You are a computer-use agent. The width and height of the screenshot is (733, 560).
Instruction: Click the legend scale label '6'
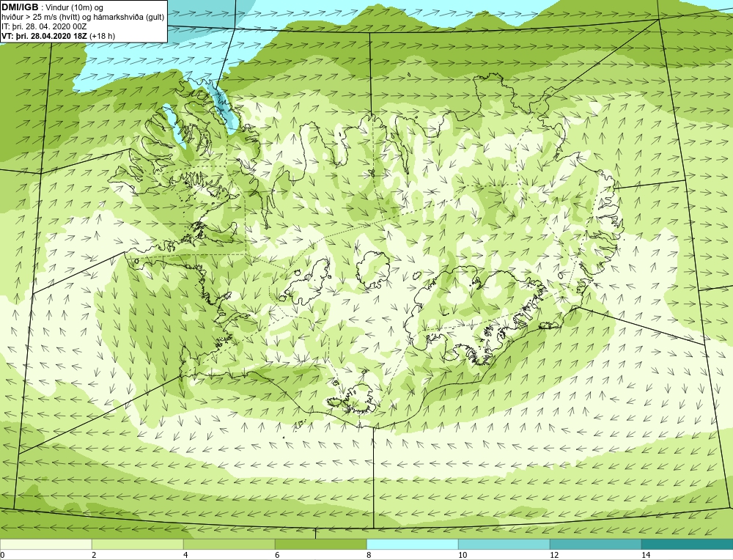pyautogui.click(x=277, y=555)
